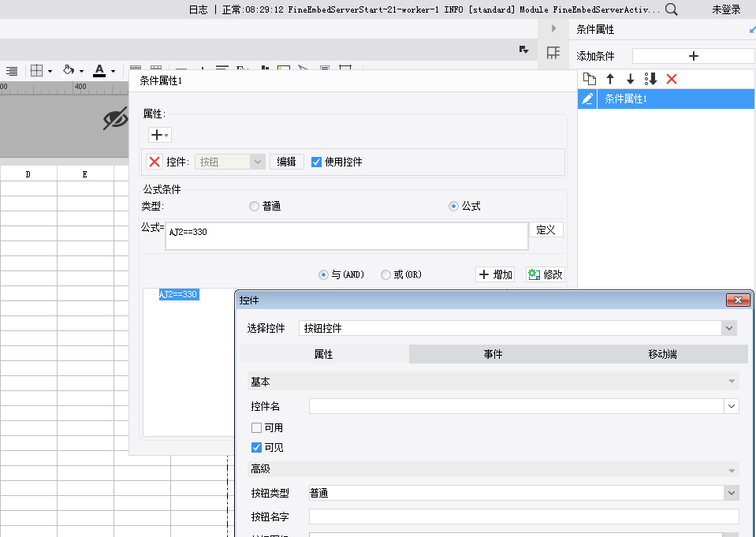Click the sort conditions icon
Viewport: 756px width, 537px height.
(650, 79)
